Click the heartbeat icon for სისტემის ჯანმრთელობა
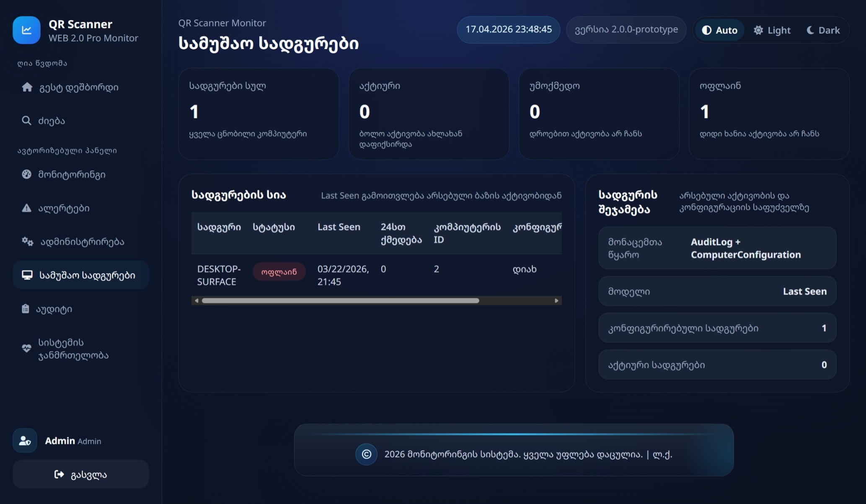 26,349
